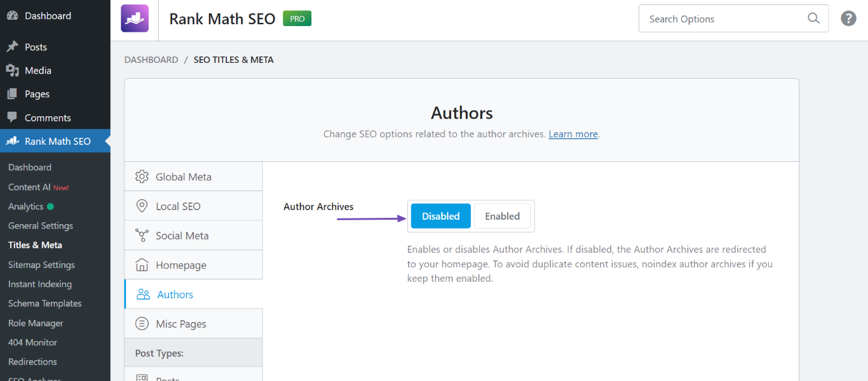The width and height of the screenshot is (868, 381).
Task: Open the Homepage tab
Action: [193, 265]
